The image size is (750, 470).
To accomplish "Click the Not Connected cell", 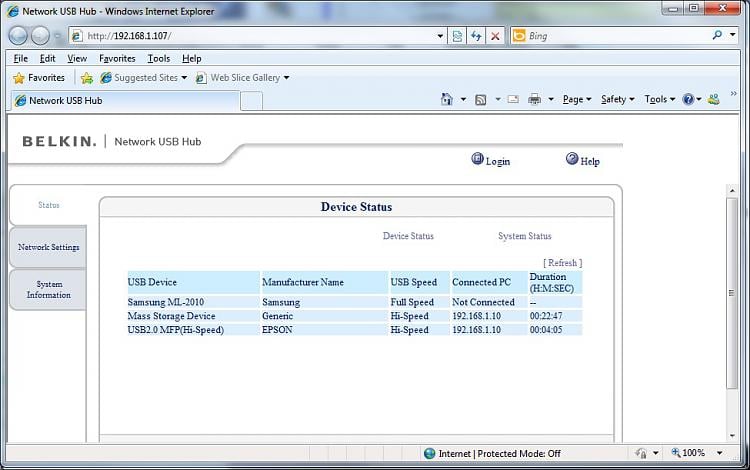I will 489,302.
